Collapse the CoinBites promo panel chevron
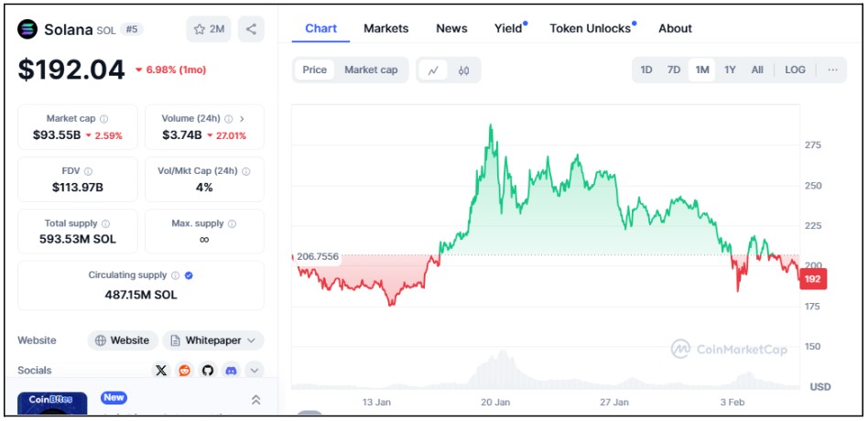Viewport: 868px width, 421px height. (255, 400)
